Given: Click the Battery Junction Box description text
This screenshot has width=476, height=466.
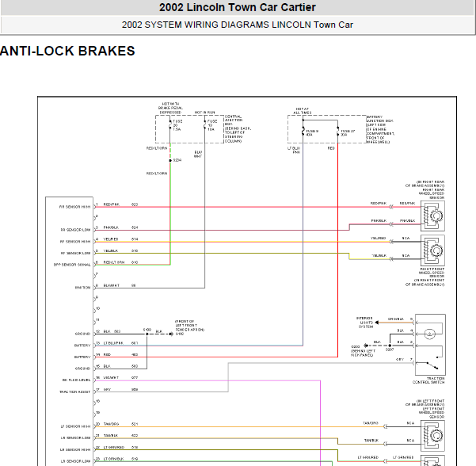Looking at the screenshot, I should point(380,129).
